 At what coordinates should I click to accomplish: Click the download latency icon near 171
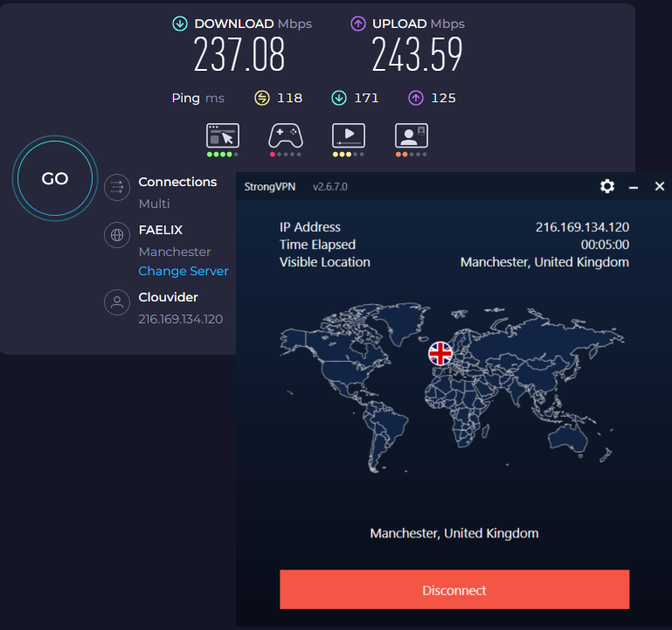(x=339, y=98)
